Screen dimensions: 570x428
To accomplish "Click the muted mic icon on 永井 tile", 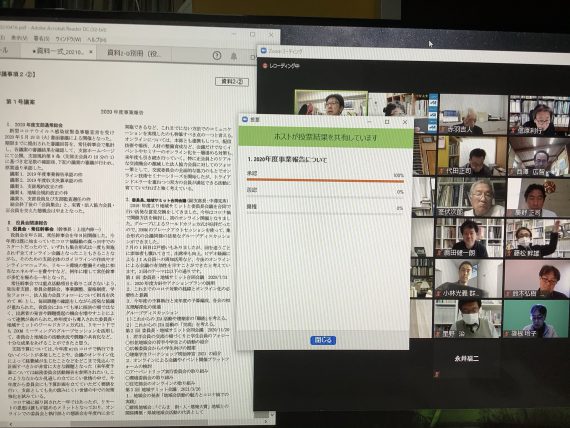I will coord(437,374).
